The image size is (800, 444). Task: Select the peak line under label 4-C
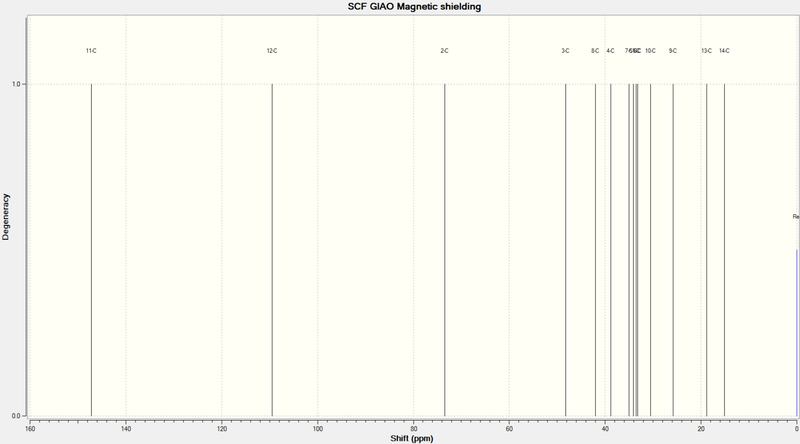pos(611,250)
